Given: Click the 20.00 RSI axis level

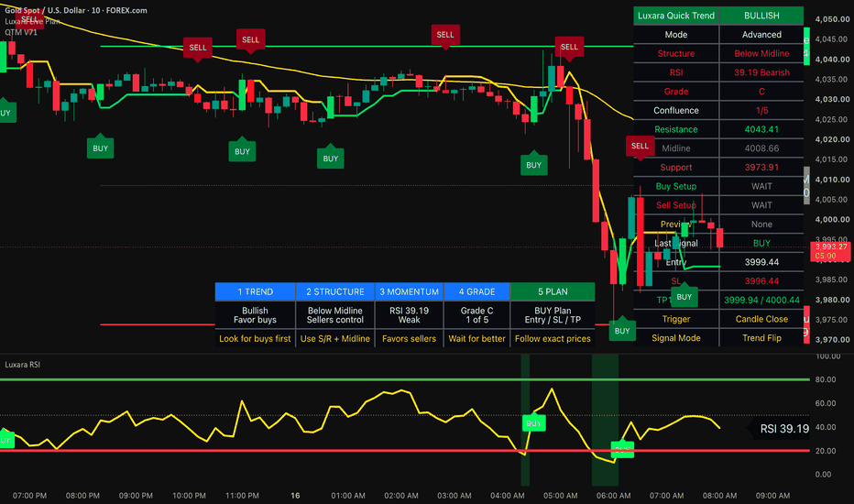Looking at the screenshot, I should (826, 451).
